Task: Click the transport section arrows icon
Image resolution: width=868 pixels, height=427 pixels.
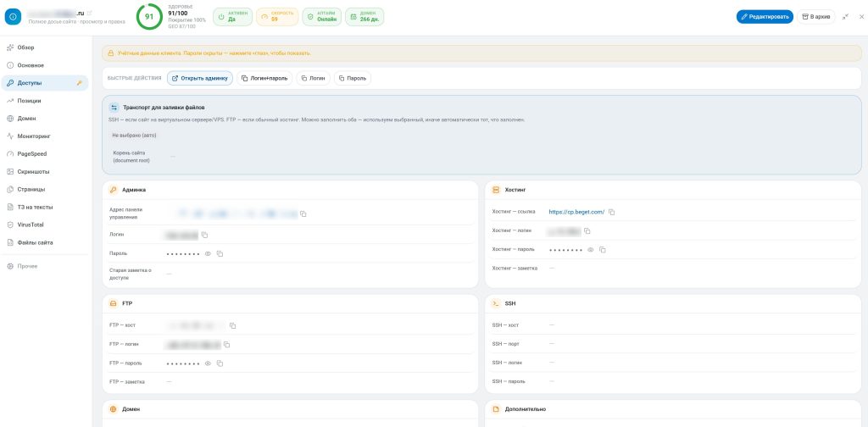Action: point(114,108)
